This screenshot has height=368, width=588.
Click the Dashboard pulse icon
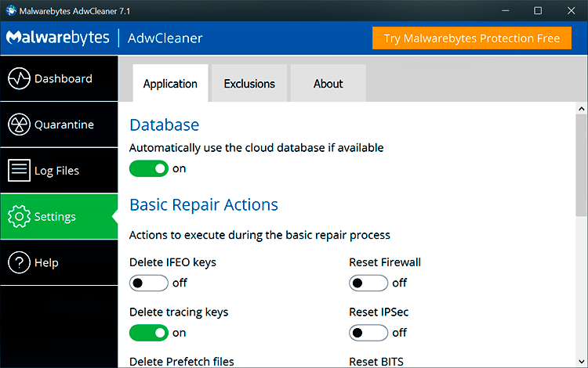pyautogui.click(x=19, y=78)
